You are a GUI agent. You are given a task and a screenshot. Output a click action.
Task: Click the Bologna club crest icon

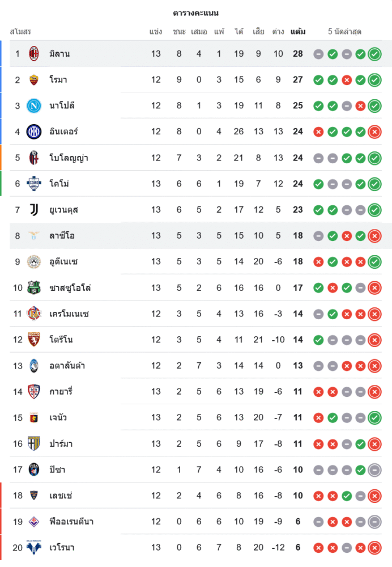pos(34,158)
